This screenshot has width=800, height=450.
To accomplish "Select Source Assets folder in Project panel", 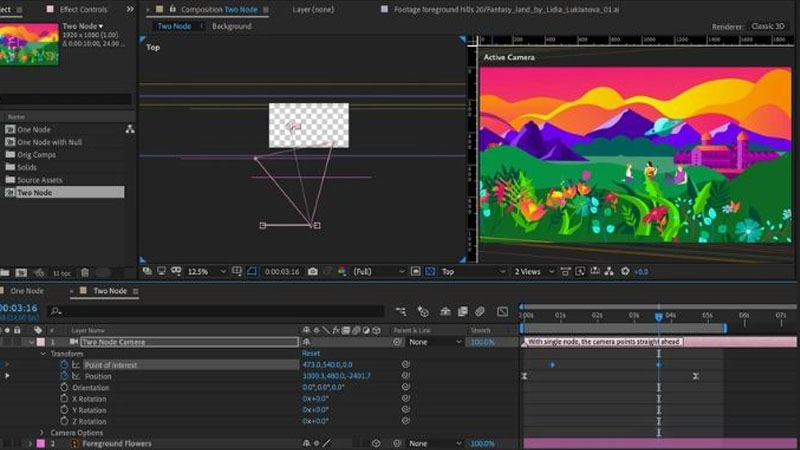I will pos(39,180).
